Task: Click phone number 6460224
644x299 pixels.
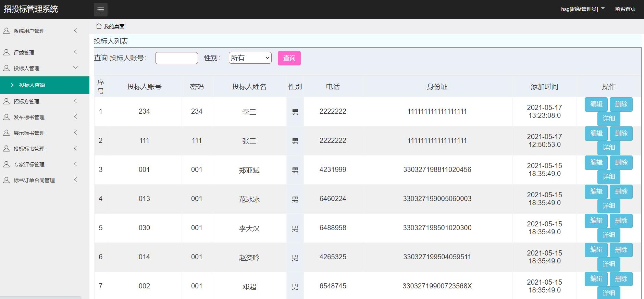Action: pos(333,199)
